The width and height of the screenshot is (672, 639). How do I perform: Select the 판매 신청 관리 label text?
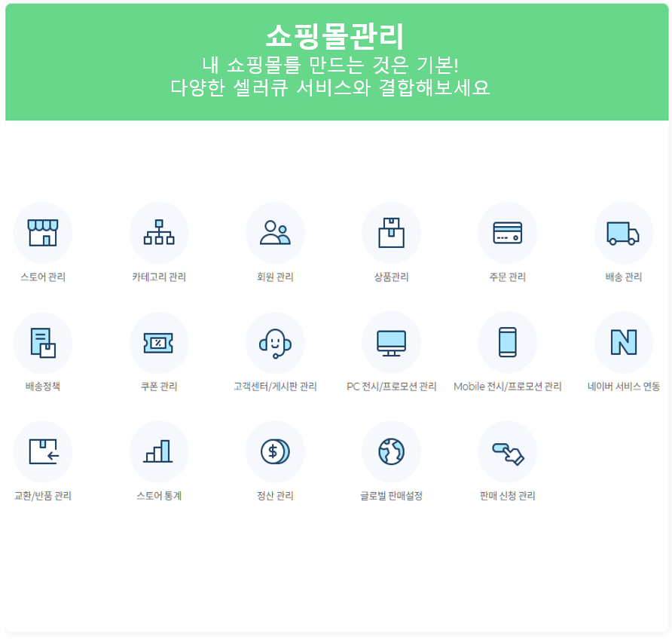click(508, 495)
